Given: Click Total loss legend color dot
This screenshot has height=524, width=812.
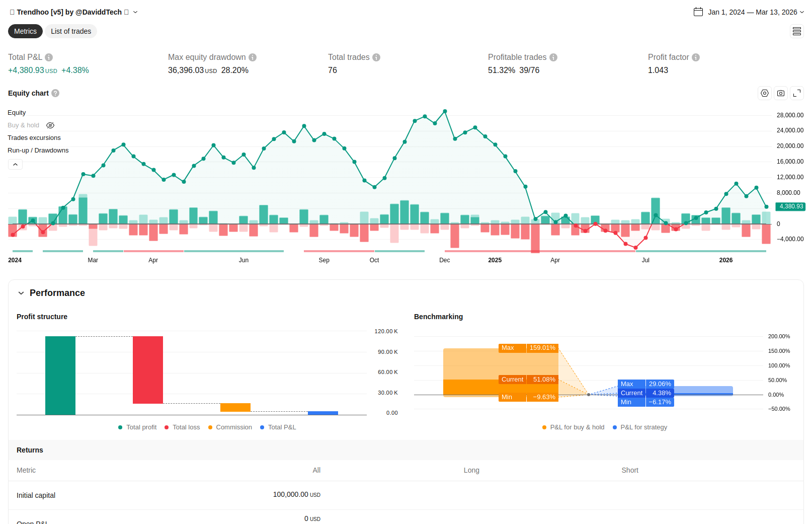Looking at the screenshot, I should click(x=167, y=427).
